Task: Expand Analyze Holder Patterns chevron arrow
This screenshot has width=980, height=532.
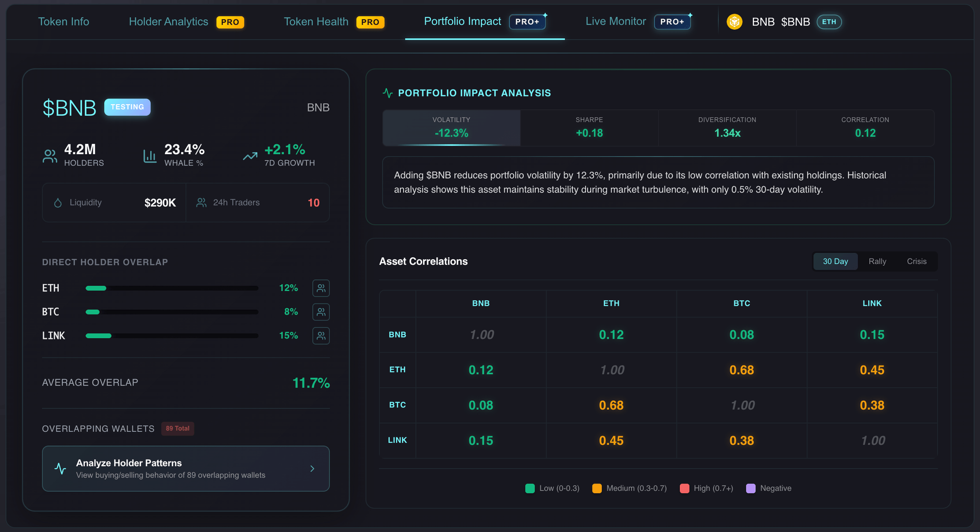Action: [x=312, y=469]
